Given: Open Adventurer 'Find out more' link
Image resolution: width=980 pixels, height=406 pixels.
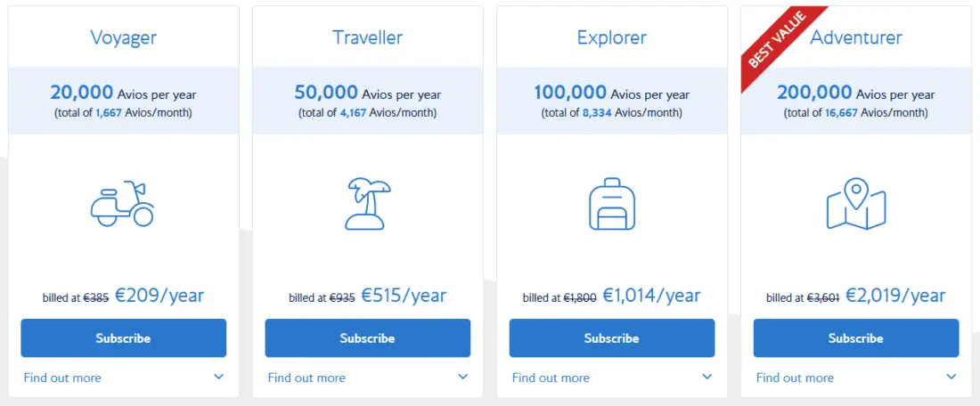Looking at the screenshot, I should [x=795, y=378].
